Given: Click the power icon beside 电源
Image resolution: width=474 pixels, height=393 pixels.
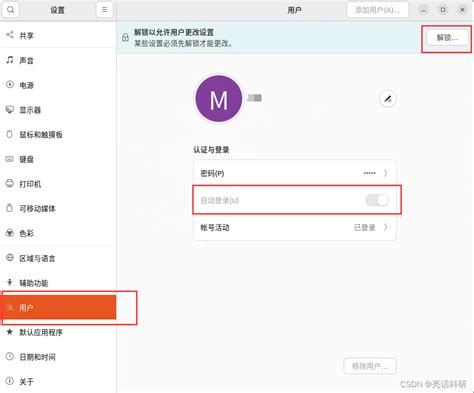Looking at the screenshot, I should pos(10,84).
